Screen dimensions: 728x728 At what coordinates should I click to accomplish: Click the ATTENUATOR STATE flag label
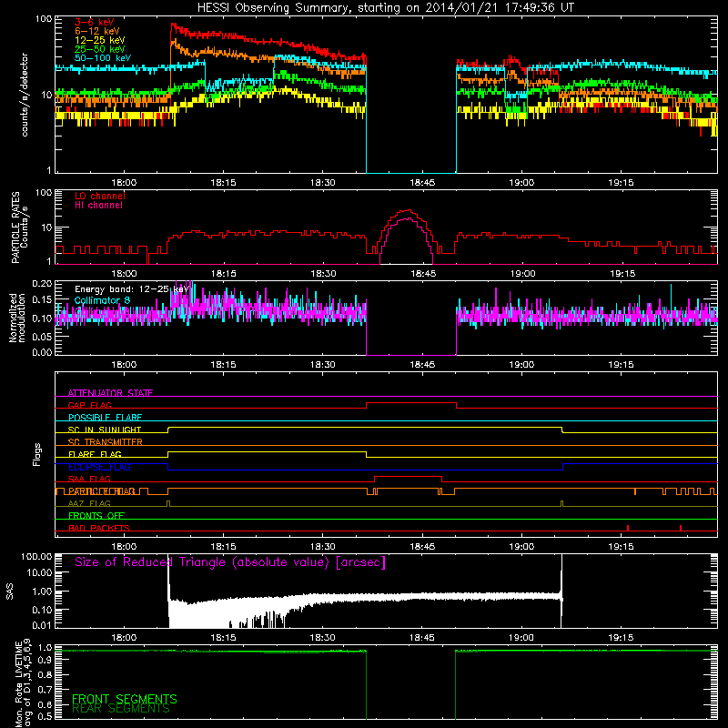[110, 393]
